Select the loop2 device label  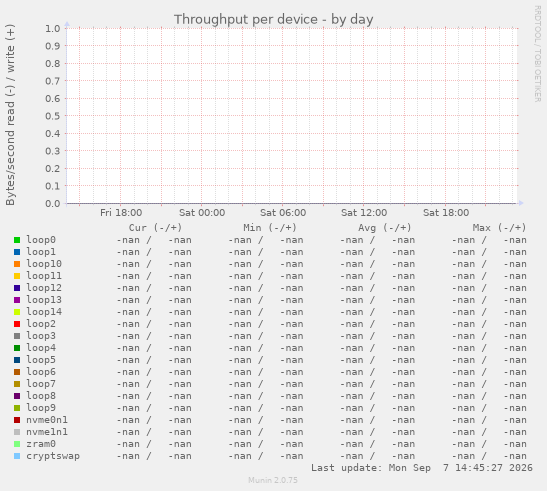[41, 324]
